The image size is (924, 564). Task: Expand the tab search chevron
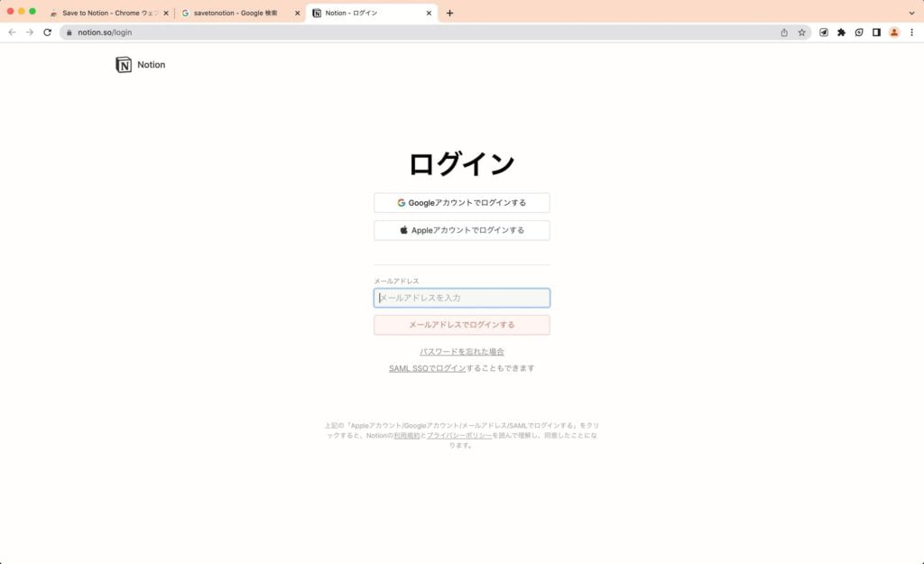pyautogui.click(x=910, y=13)
